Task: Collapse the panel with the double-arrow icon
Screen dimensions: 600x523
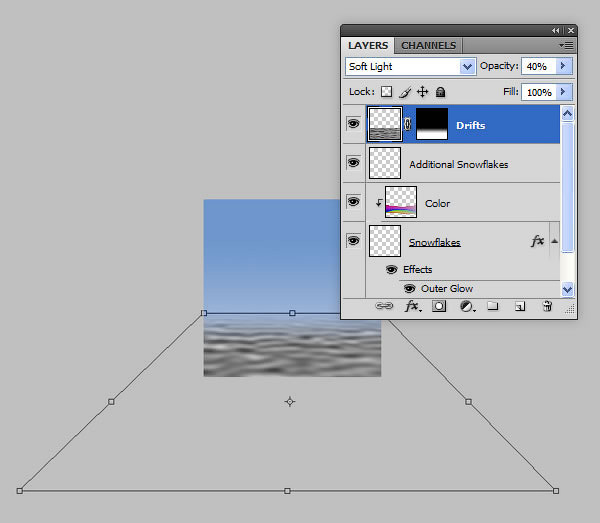Action: point(556,30)
